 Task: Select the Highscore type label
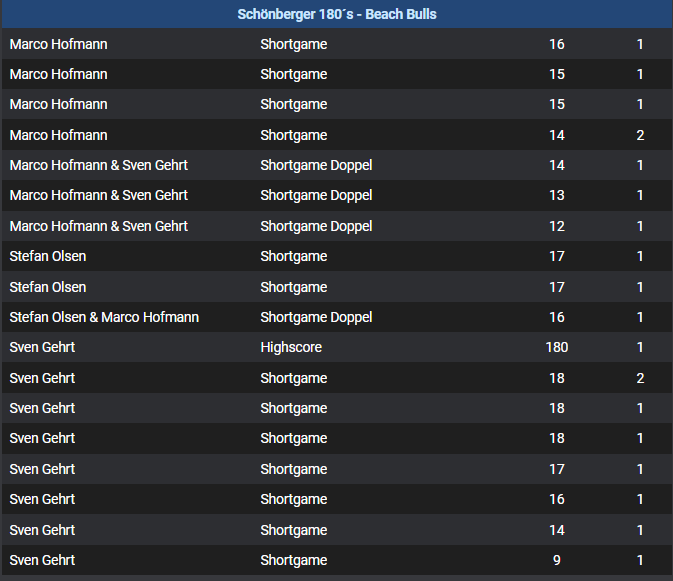tap(291, 347)
